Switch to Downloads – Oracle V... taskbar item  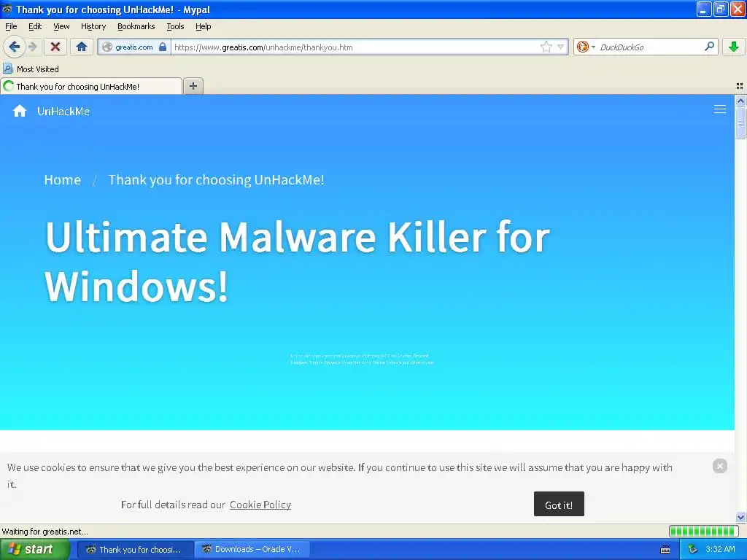pos(252,550)
